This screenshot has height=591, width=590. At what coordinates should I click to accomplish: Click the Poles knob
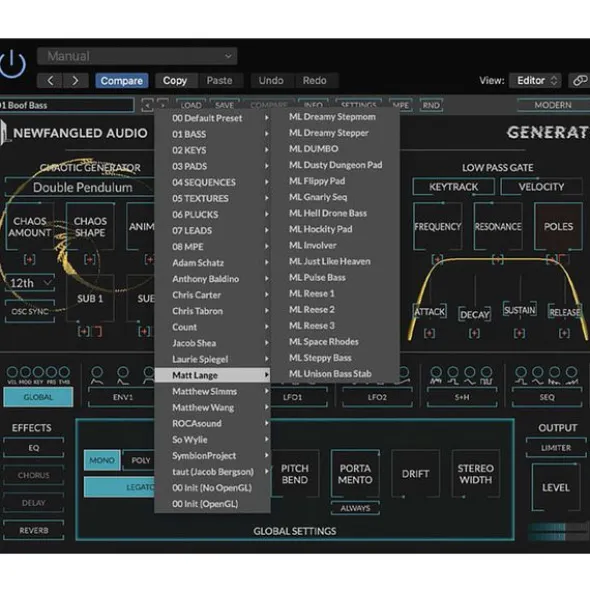click(x=558, y=227)
